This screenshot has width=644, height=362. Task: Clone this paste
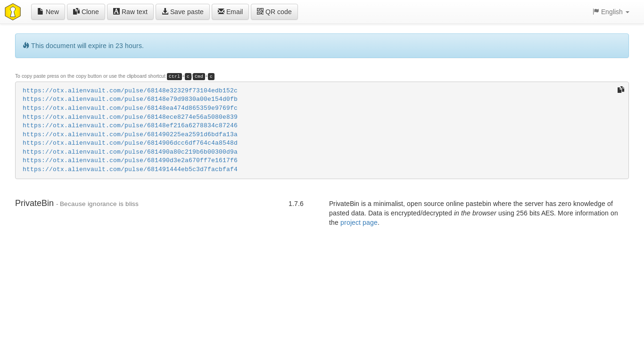[x=86, y=12]
